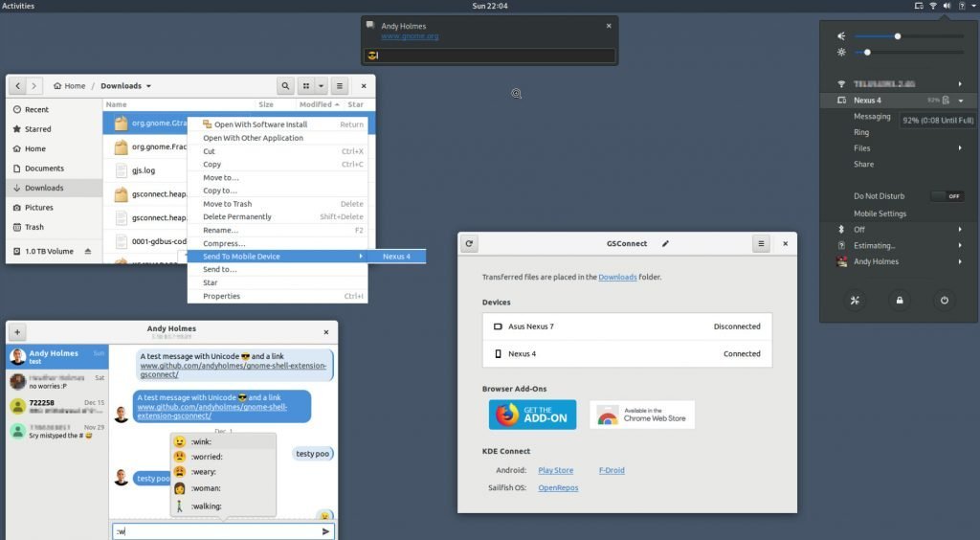This screenshot has width=980, height=540.
Task: Expand the Andy Holmes user submenu
Action: (960, 262)
